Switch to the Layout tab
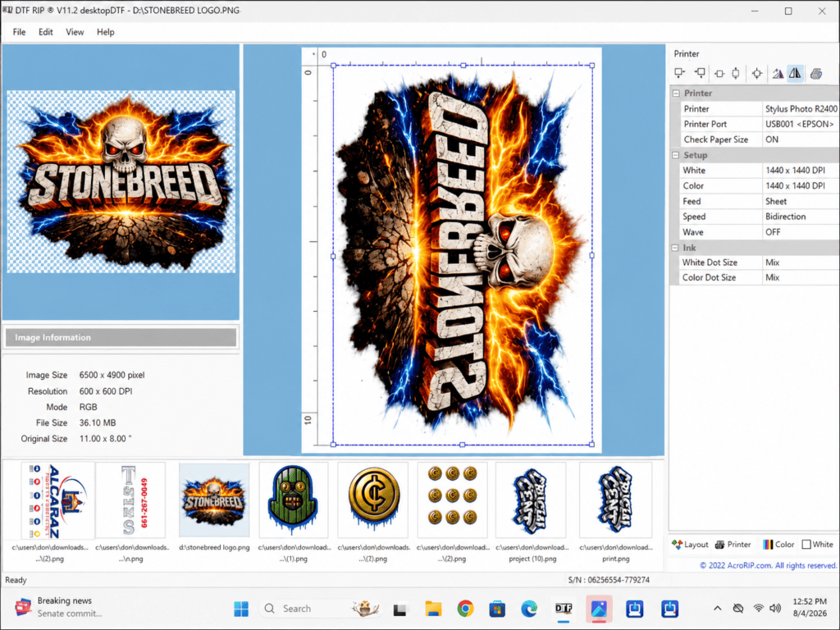The height and width of the screenshot is (630, 840). pyautogui.click(x=690, y=545)
